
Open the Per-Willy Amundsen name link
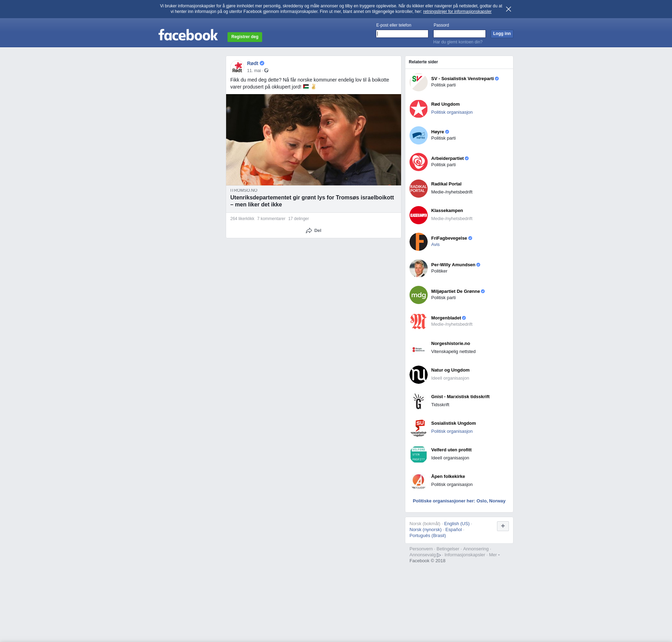click(x=453, y=265)
